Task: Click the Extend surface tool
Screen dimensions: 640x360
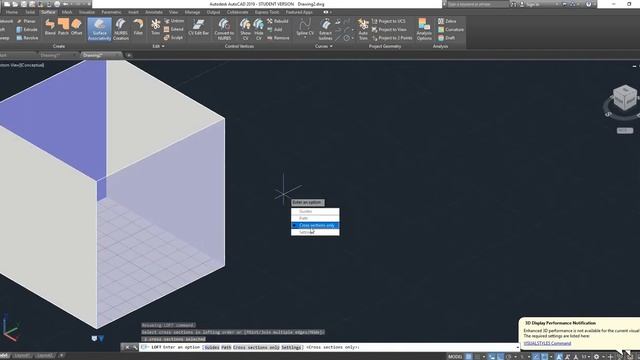Action: click(x=174, y=29)
